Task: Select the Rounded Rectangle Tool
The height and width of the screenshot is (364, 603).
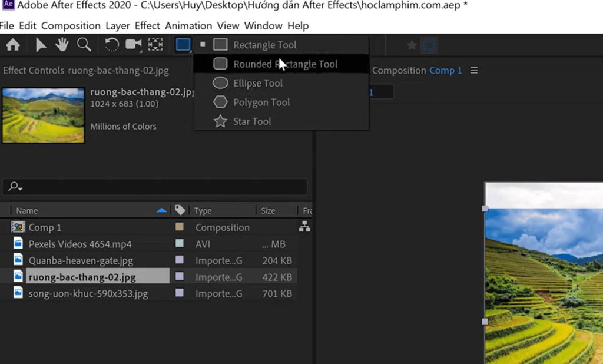Action: click(277, 64)
